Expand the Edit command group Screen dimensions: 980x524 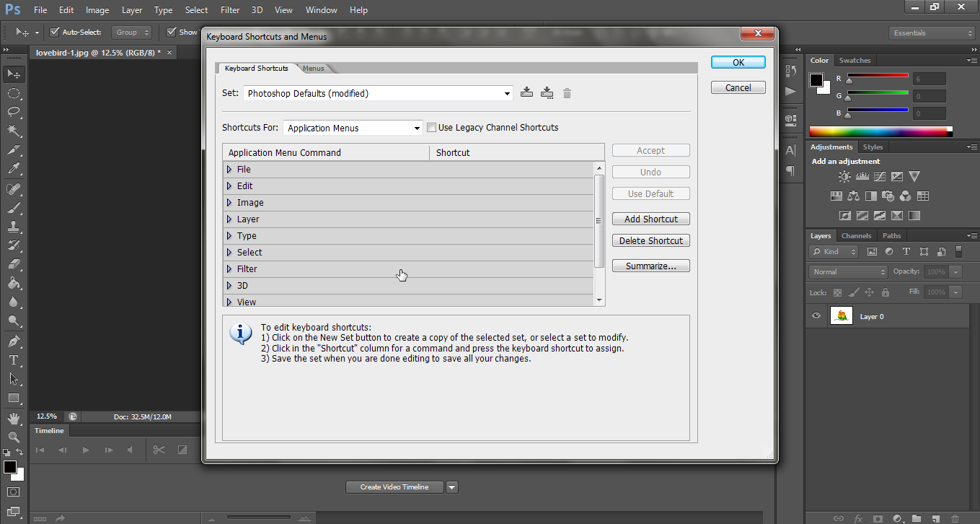coord(229,186)
